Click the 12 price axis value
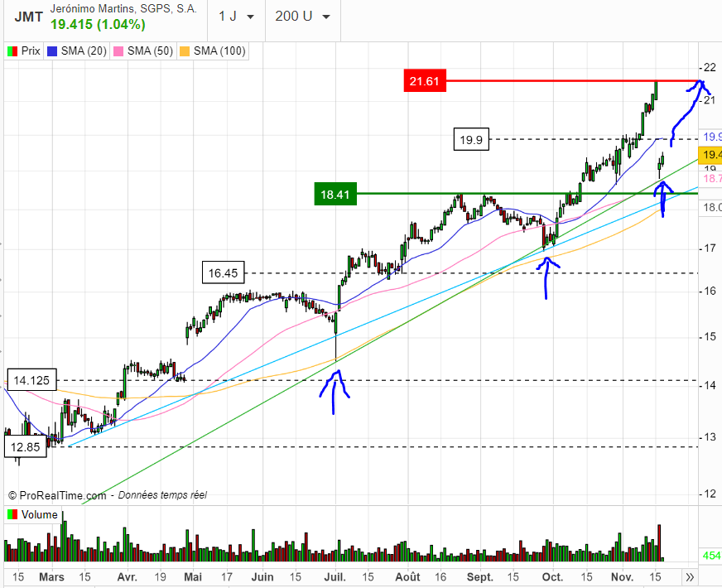 710,494
